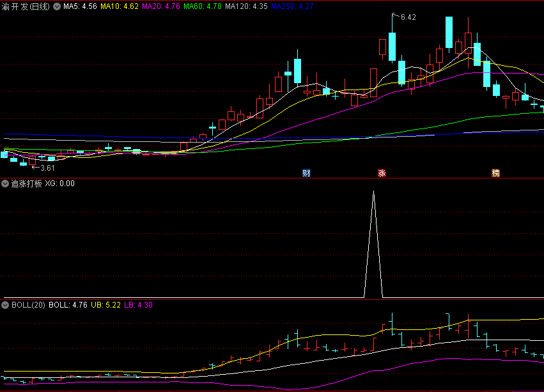Click the 财 marker icon

coord(306,173)
